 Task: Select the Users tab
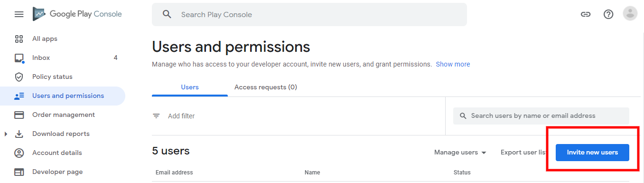[x=190, y=87]
